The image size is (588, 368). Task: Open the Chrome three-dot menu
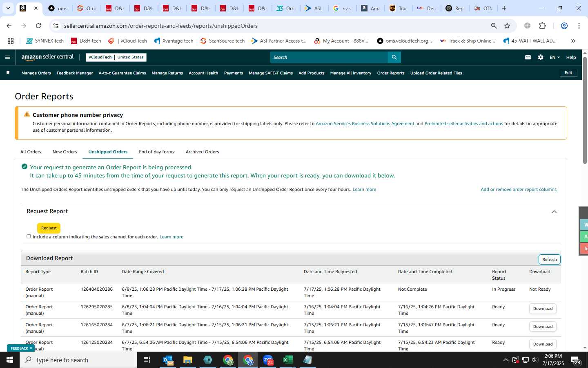[579, 26]
